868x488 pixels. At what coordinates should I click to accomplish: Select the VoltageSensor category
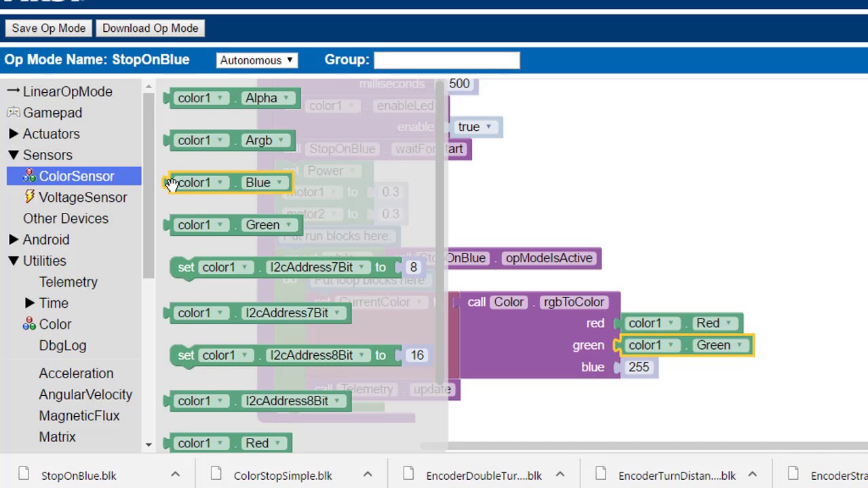(x=83, y=197)
